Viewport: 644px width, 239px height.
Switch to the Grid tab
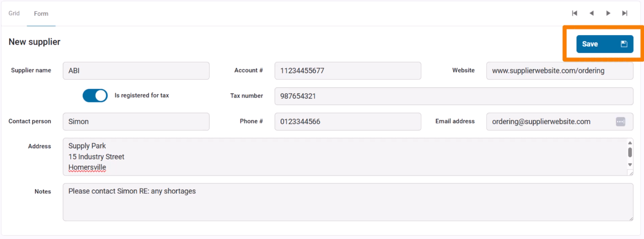pyautogui.click(x=14, y=13)
